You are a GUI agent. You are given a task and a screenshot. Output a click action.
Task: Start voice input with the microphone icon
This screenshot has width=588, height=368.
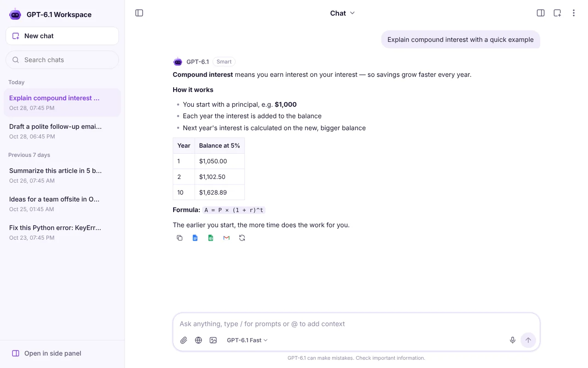[x=513, y=340]
